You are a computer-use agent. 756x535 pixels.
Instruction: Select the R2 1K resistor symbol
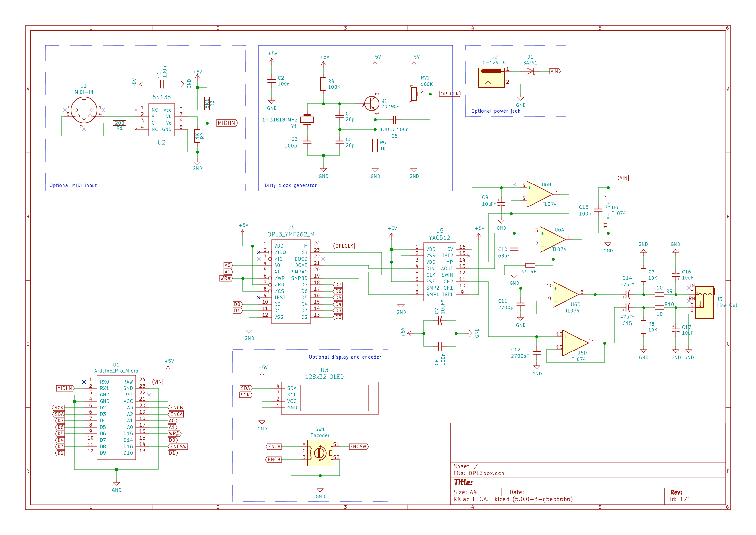[197, 136]
